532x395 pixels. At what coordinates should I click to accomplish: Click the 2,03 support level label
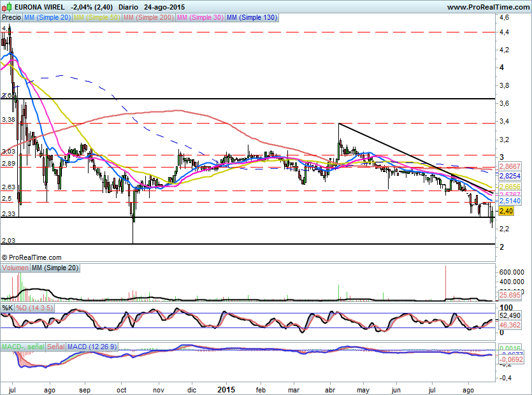click(x=8, y=241)
